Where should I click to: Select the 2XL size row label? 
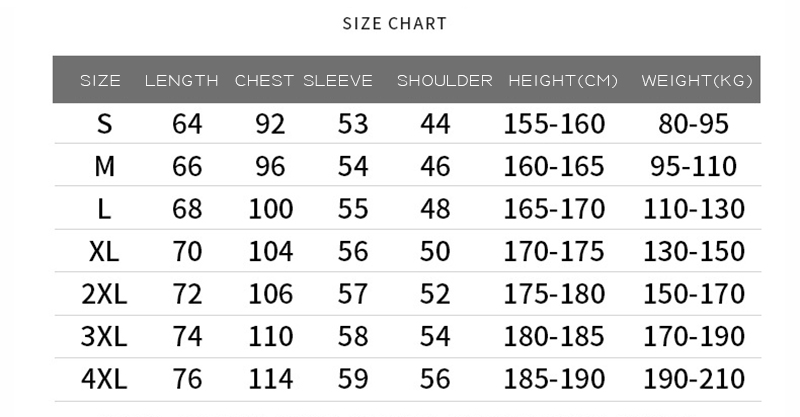(x=104, y=294)
